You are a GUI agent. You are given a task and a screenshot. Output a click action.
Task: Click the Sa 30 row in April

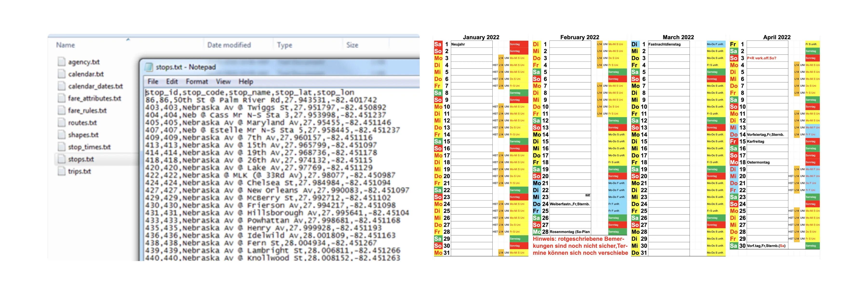775,246
